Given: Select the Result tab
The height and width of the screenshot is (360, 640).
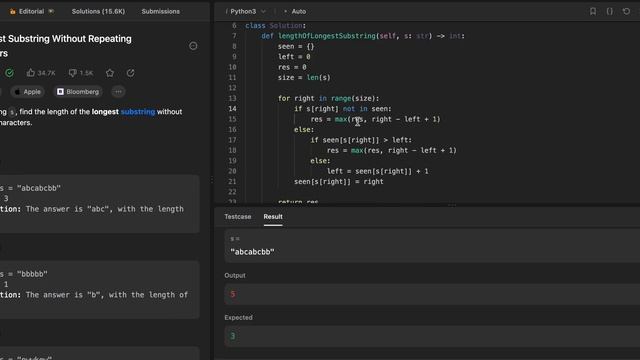Looking at the screenshot, I should coord(273,217).
